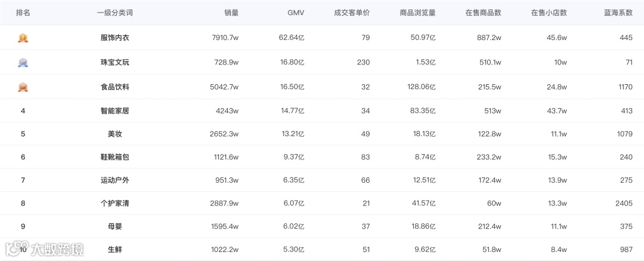The width and height of the screenshot is (644, 261).
Task: Open the 个护家清 category
Action: (114, 203)
